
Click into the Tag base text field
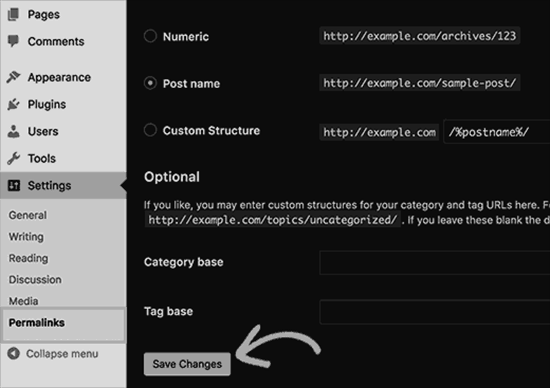tap(435, 312)
